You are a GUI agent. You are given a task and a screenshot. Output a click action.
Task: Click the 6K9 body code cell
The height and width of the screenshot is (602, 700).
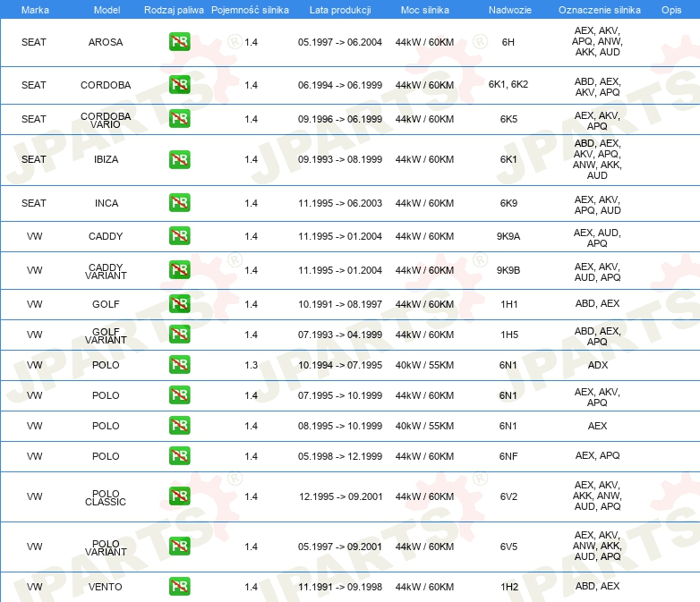tap(508, 203)
